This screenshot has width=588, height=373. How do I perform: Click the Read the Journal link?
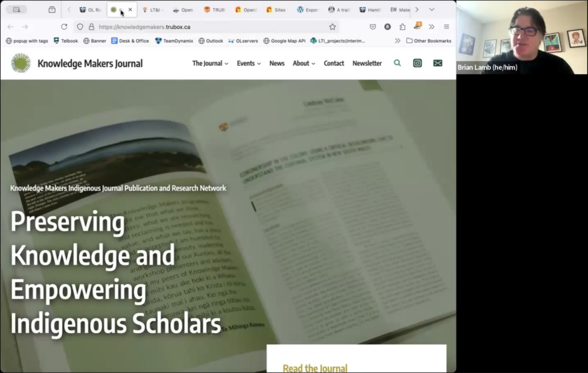pos(315,368)
